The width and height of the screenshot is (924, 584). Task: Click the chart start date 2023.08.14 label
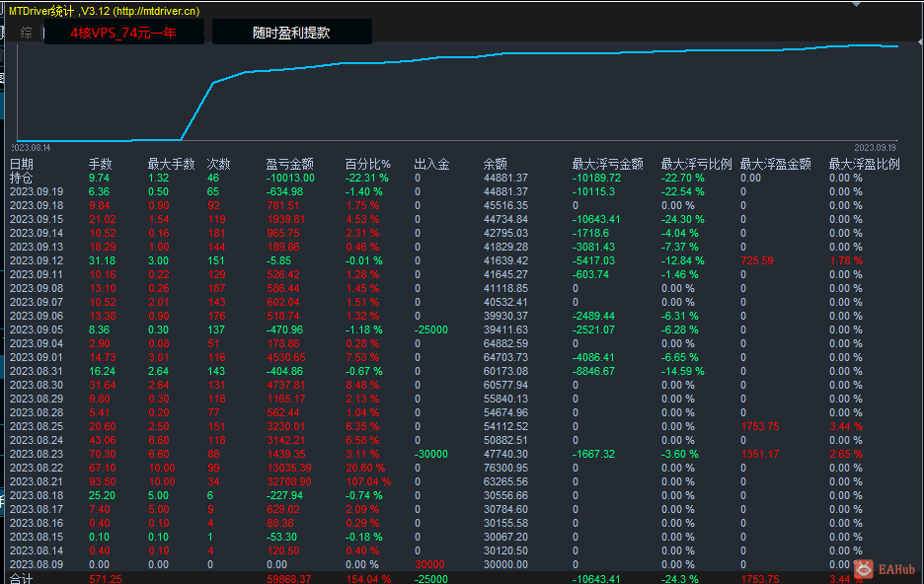tap(31, 148)
